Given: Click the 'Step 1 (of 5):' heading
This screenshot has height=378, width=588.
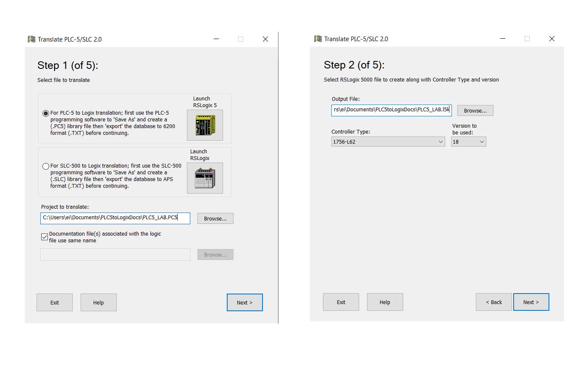Looking at the screenshot, I should click(68, 66).
